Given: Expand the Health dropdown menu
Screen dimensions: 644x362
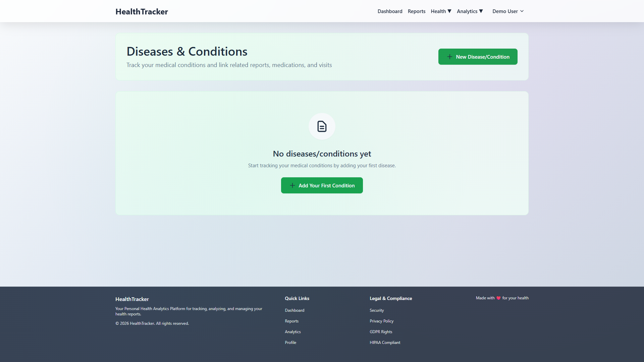Looking at the screenshot, I should (x=441, y=11).
